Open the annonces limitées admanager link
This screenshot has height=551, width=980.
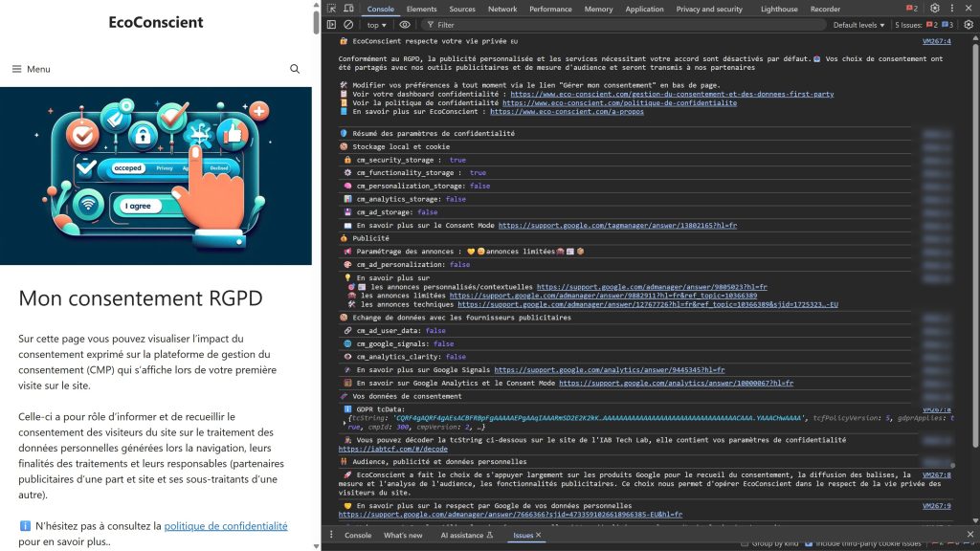coord(603,297)
